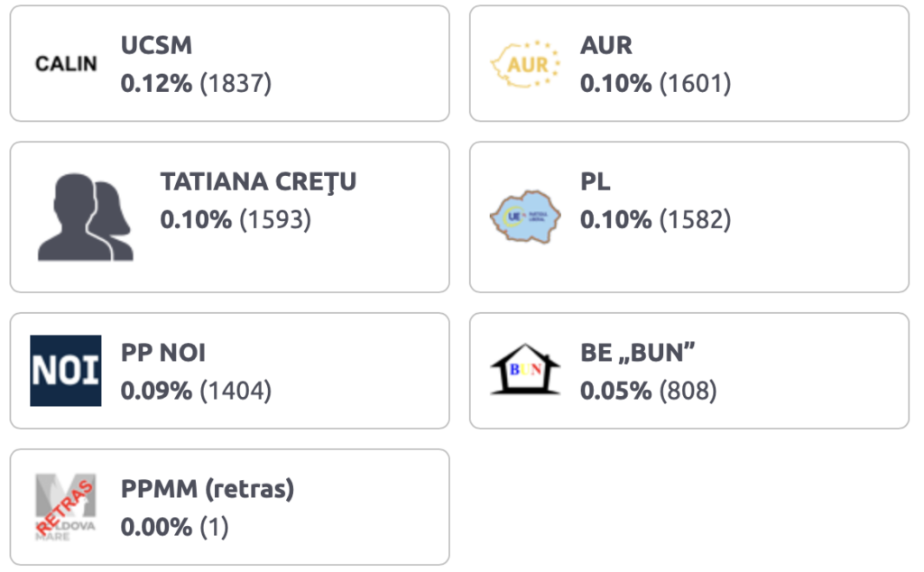Click Tatiana Crețu's result 0.10% (1593)

click(236, 220)
